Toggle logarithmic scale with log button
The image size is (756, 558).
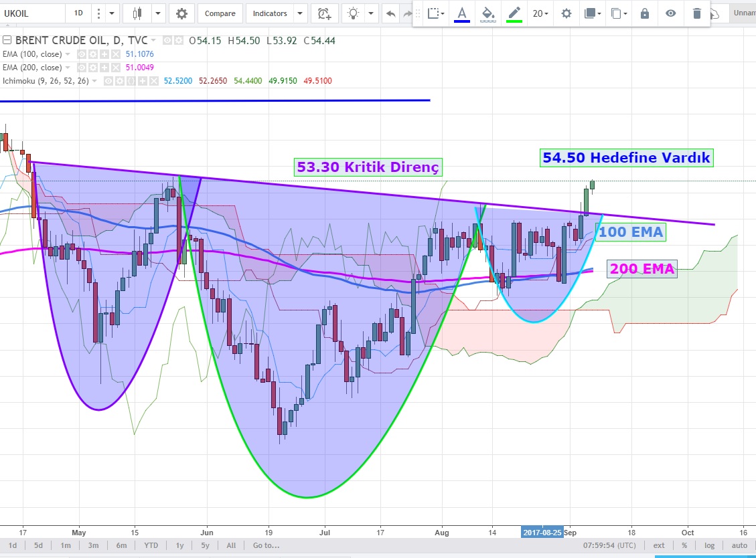(709, 546)
